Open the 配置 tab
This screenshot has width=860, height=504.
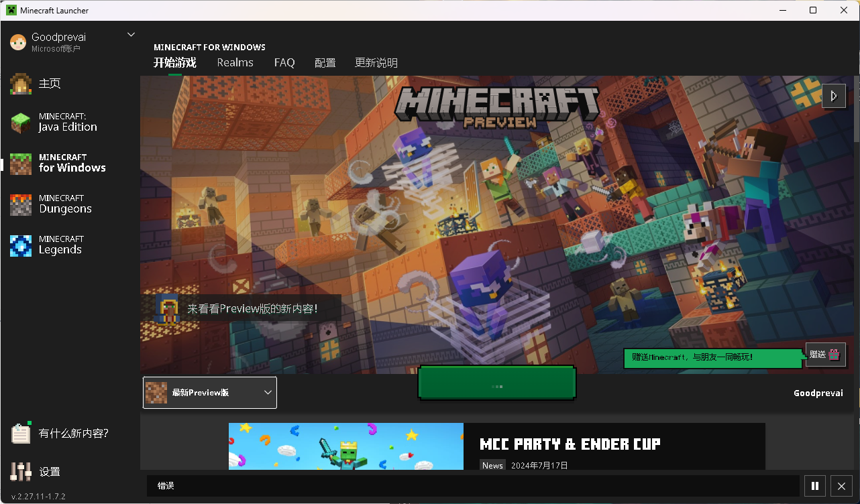(x=325, y=63)
